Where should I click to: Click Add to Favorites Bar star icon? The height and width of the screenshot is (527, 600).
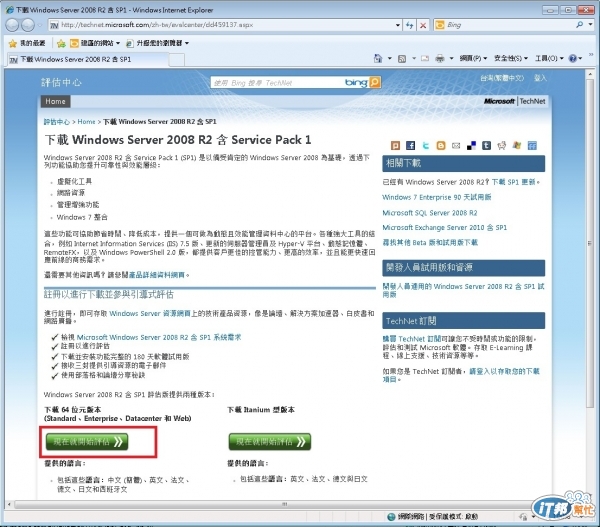[x=61, y=43]
